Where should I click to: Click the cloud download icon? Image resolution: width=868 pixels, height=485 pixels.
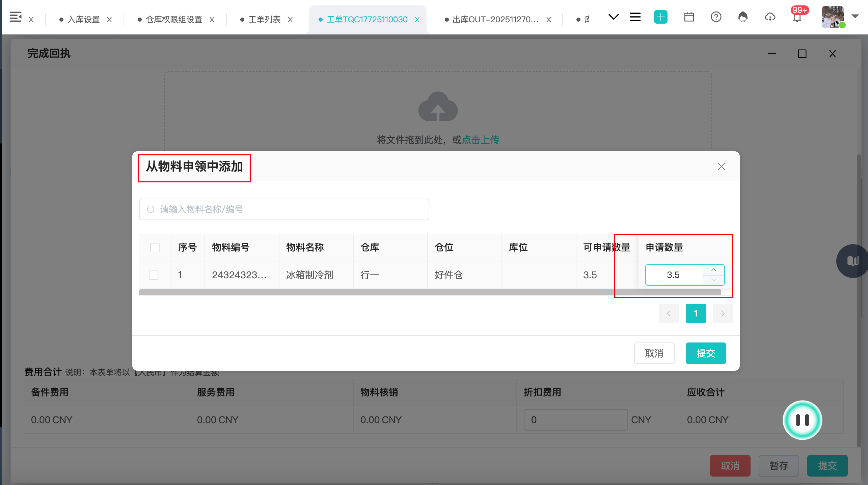tap(770, 17)
